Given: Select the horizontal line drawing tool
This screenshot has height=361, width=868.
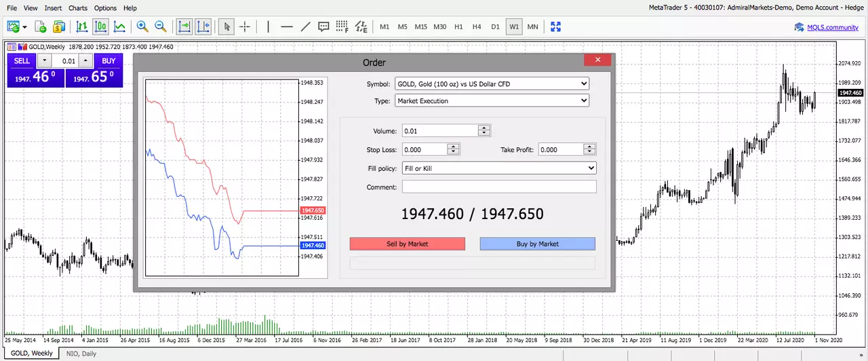Looking at the screenshot, I should 287,27.
